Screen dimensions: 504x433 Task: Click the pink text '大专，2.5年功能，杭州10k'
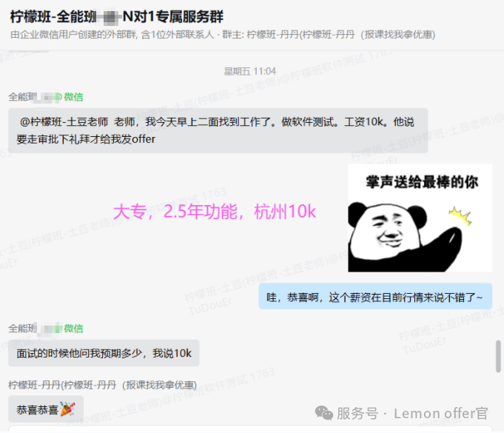click(x=215, y=212)
